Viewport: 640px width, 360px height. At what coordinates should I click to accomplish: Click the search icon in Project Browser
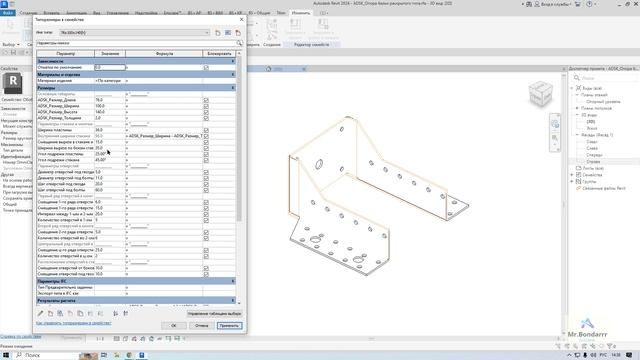(577, 78)
